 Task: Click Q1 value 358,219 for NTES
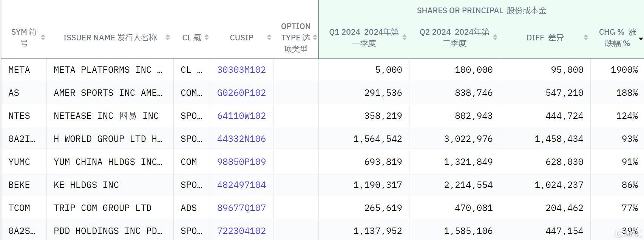click(x=383, y=116)
